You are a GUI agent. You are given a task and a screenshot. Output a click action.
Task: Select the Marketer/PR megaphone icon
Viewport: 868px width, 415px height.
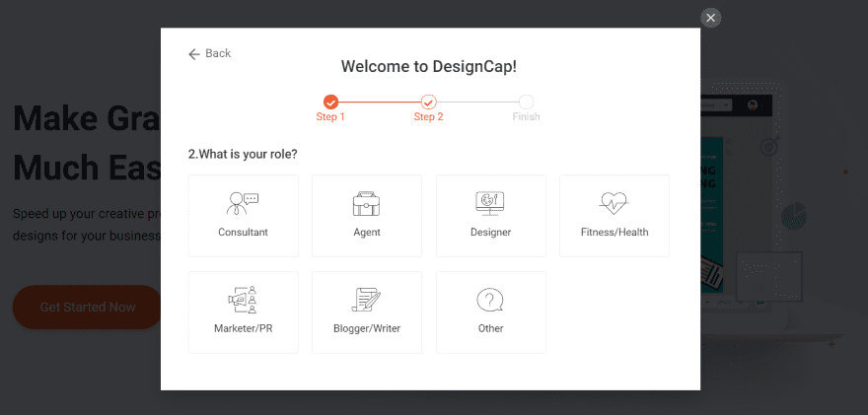[x=243, y=300]
